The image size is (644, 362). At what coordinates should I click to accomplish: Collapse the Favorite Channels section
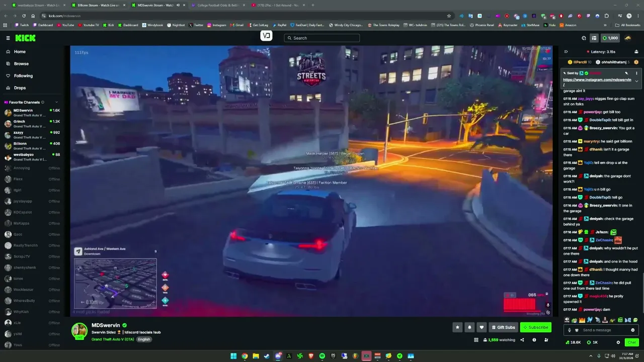point(56,102)
